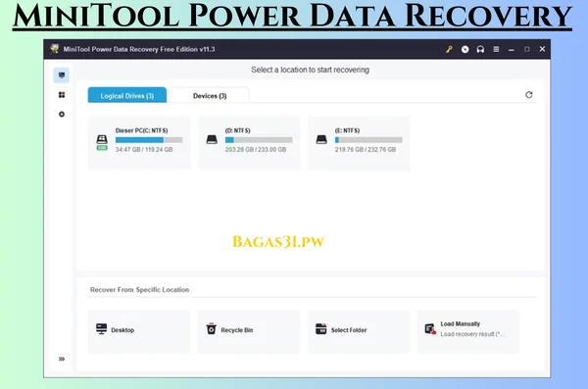Click the 34.47 GB / 119.24 GB text
Viewport: 588px width, 389px height.
tap(144, 149)
